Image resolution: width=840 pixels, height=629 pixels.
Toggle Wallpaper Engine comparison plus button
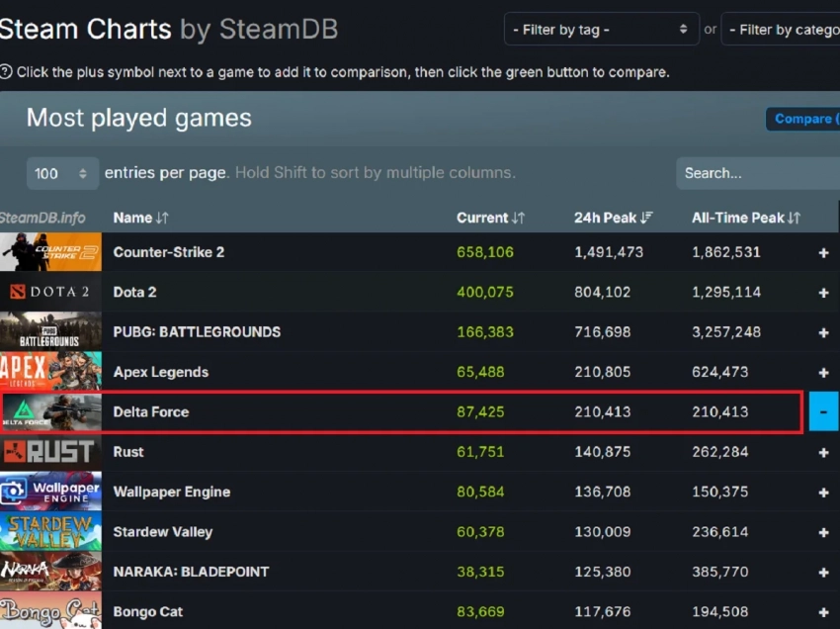pyautogui.click(x=823, y=493)
